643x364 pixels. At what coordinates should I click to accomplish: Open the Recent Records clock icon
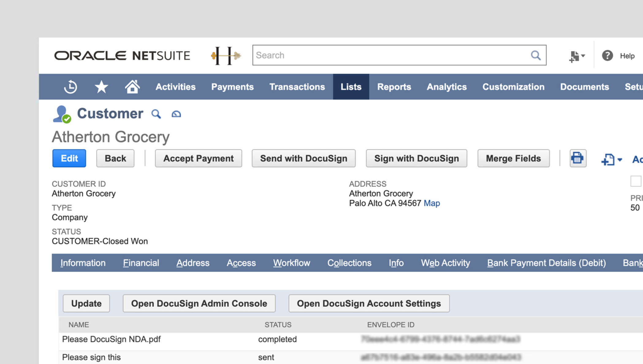point(70,87)
